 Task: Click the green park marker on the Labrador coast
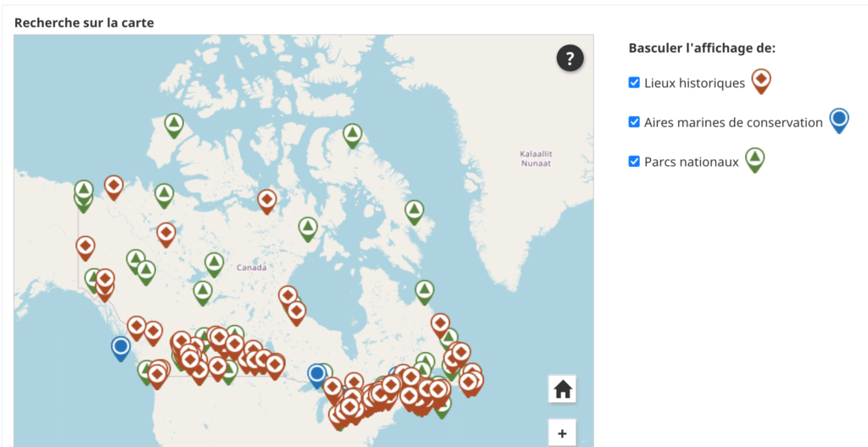click(x=425, y=291)
